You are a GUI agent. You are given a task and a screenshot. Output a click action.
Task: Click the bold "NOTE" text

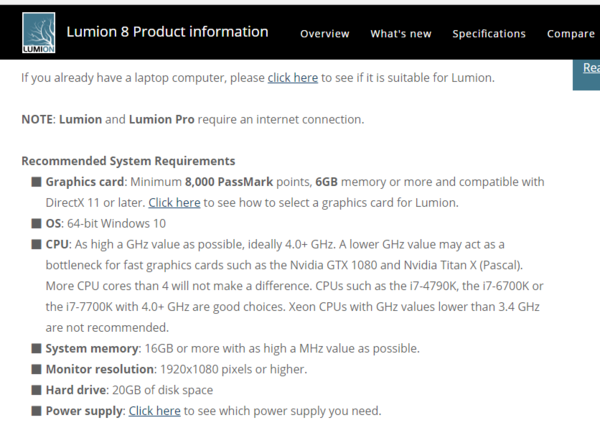coord(38,120)
